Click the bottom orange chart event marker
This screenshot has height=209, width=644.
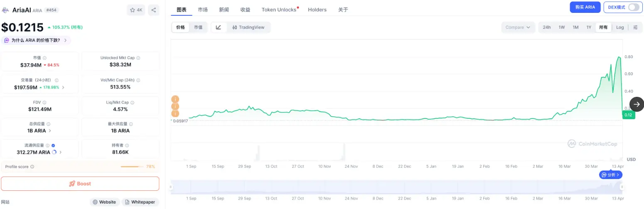pos(175,113)
